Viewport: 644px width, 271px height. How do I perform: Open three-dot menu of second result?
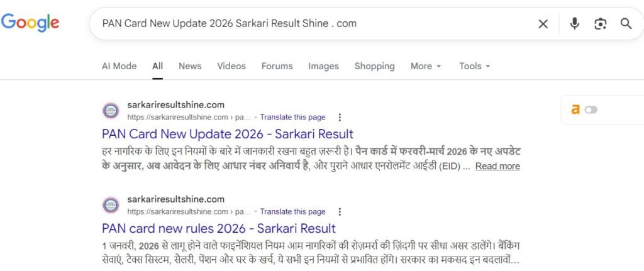point(339,212)
